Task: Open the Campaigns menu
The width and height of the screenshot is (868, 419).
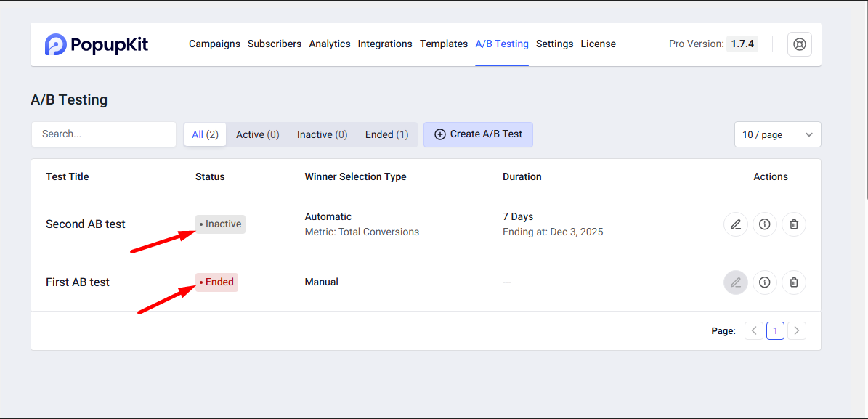Action: pos(214,44)
